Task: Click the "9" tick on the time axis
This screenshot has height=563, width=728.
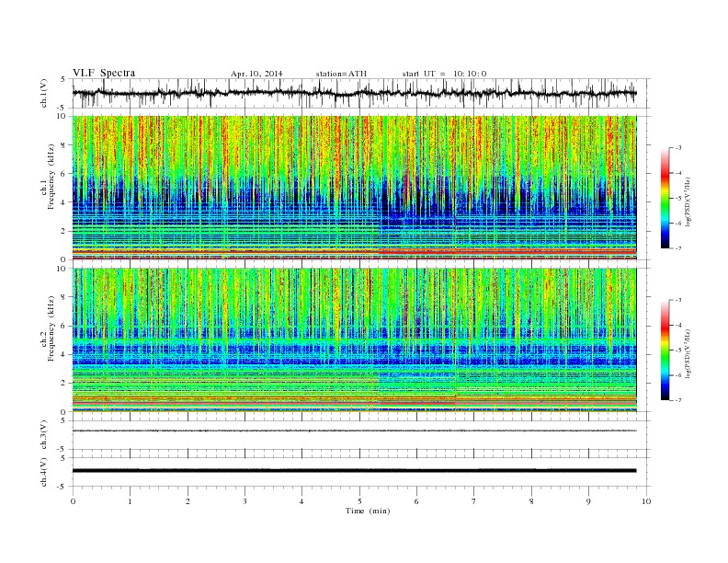Action: [588, 501]
